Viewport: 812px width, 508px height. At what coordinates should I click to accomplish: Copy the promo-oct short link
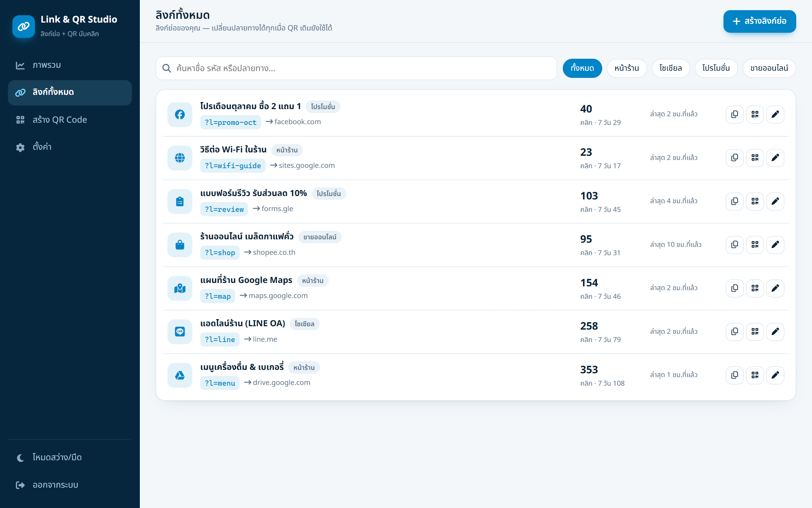pyautogui.click(x=735, y=114)
